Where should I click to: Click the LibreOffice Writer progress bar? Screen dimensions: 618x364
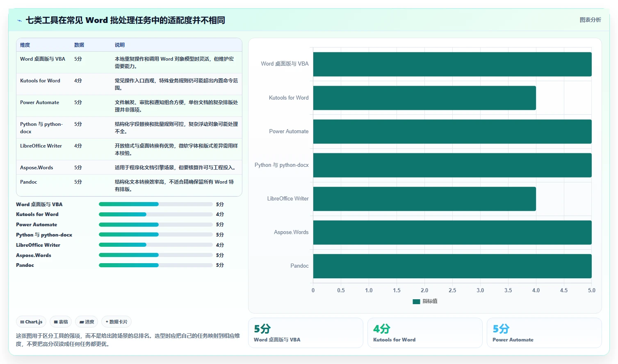pos(156,245)
